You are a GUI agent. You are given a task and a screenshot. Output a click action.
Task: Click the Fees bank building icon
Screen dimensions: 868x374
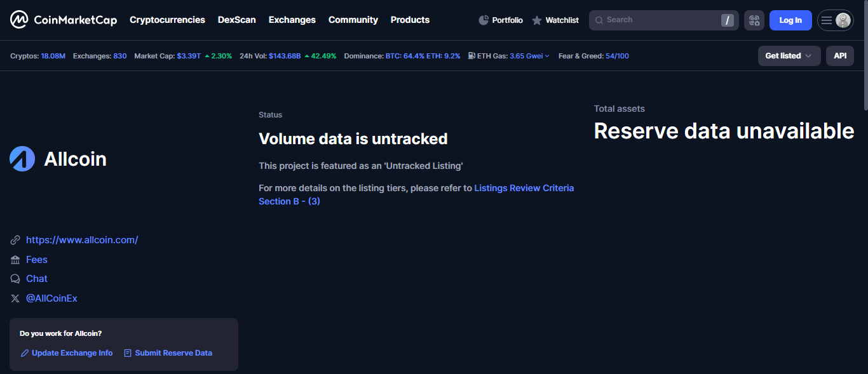coord(15,260)
